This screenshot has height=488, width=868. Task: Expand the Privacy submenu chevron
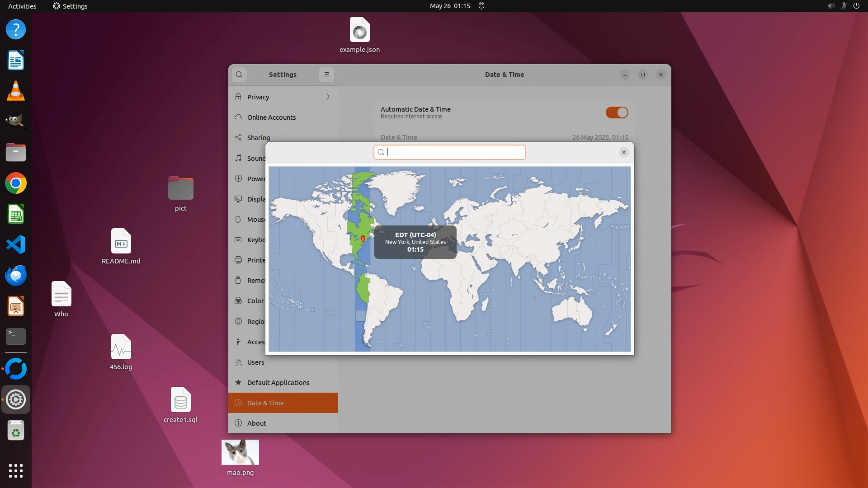pyautogui.click(x=328, y=97)
